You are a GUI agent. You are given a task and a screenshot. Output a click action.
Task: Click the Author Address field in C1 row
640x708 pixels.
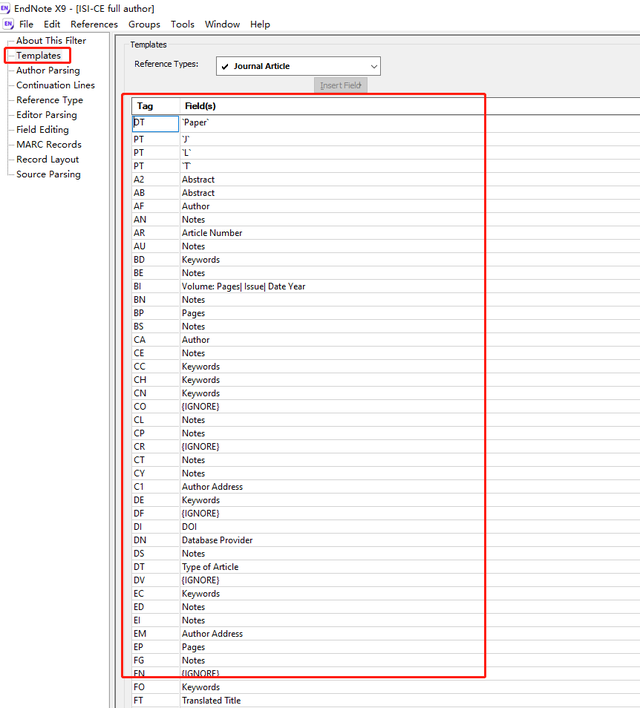410,487
